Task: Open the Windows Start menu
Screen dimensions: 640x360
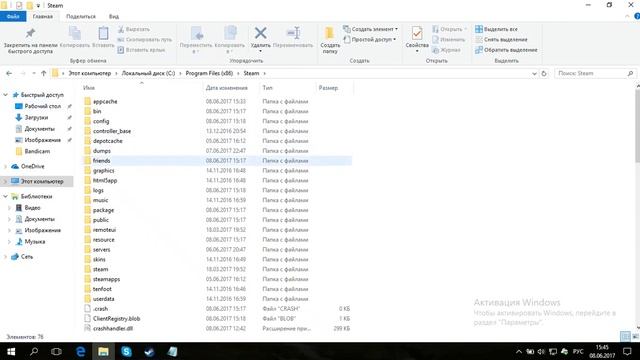Action: pos(11,351)
